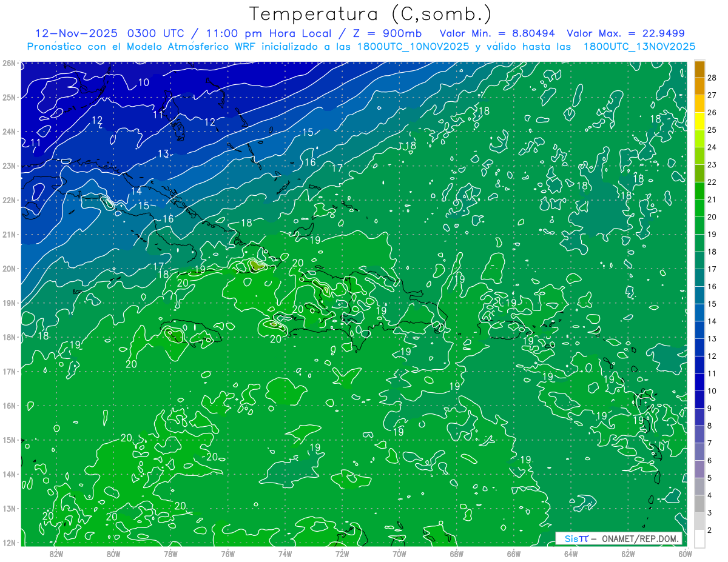Click the 82W longitude axis label
728x562 pixels.
[x=56, y=554]
